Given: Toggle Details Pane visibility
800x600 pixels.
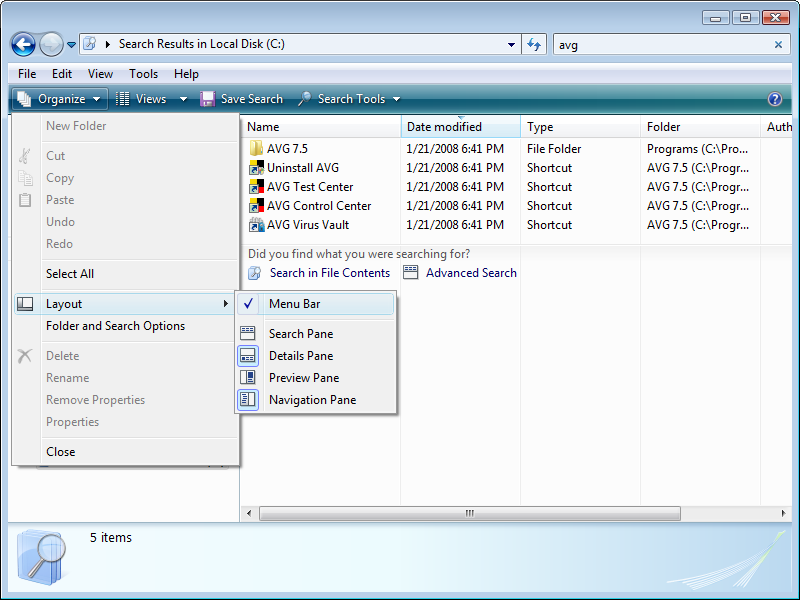Looking at the screenshot, I should point(315,356).
